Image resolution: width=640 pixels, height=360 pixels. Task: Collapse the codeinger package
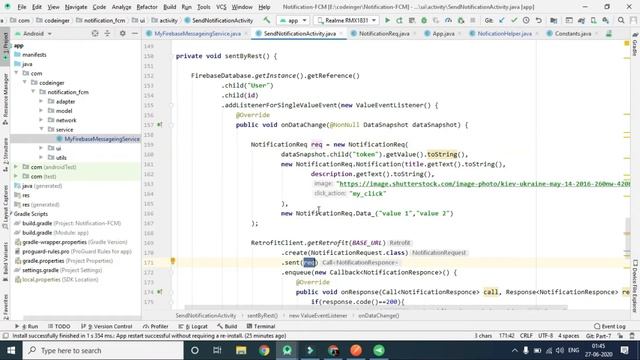click(x=25, y=82)
